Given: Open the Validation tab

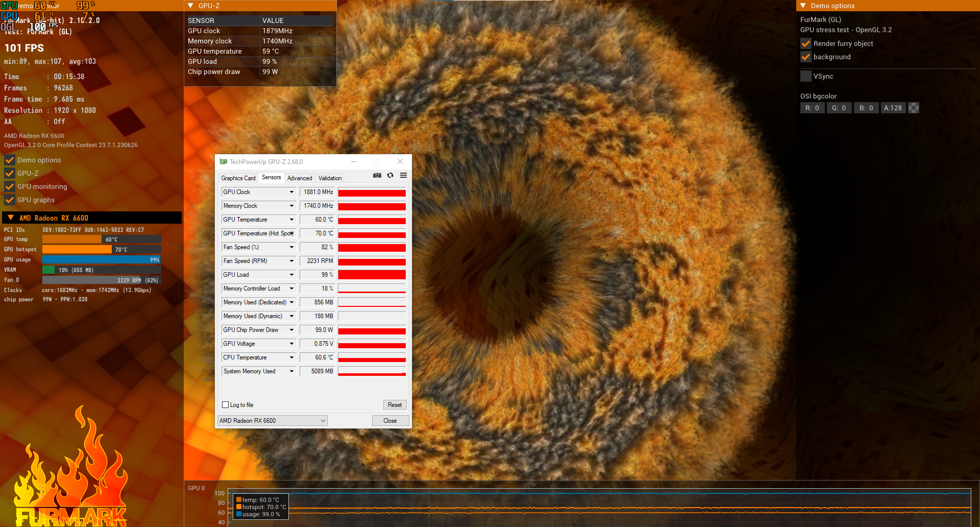Looking at the screenshot, I should point(330,178).
